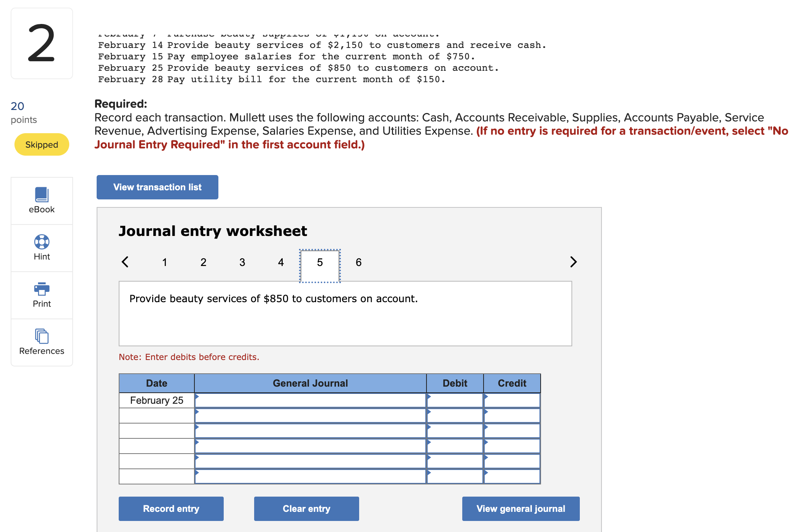Go to previous worksheet entry arrow
The image size is (802, 532).
click(125, 262)
